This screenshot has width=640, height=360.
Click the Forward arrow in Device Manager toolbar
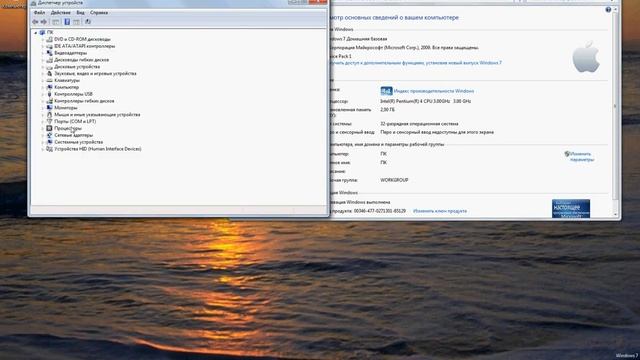click(x=44, y=22)
